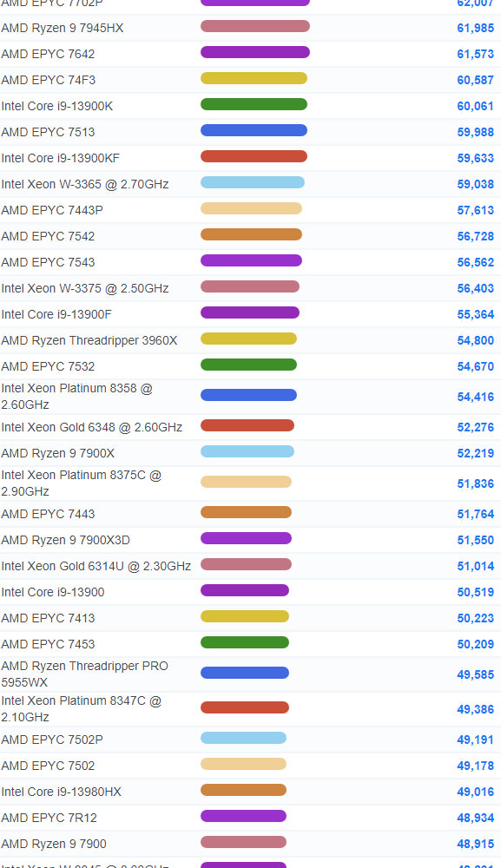501x868 pixels.
Task: Click the score 51,836
Action: click(x=475, y=483)
